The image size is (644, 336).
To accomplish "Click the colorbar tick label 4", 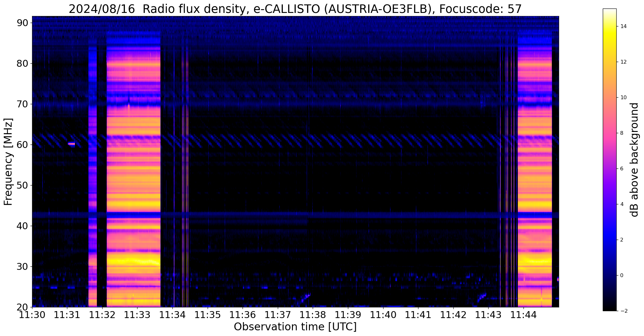I will [622, 204].
